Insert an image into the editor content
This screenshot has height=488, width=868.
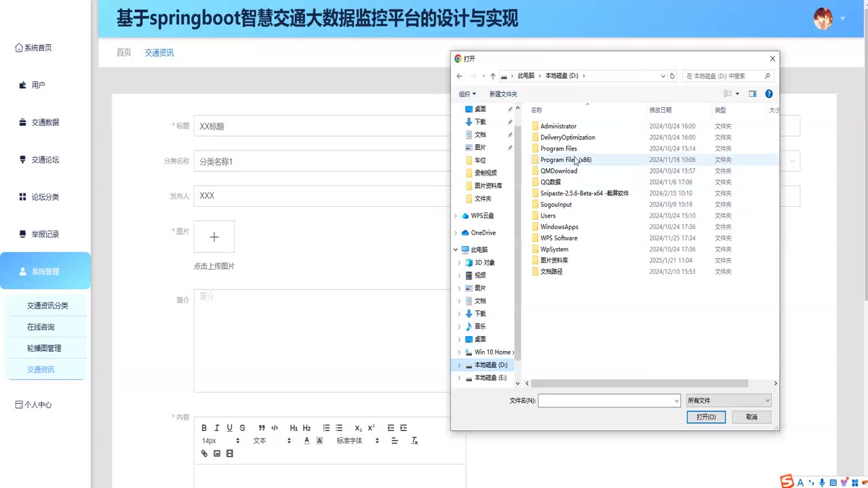point(217,453)
